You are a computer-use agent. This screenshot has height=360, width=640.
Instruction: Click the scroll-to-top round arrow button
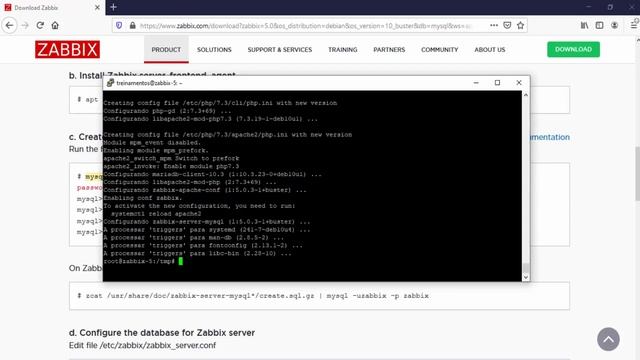coord(608,339)
